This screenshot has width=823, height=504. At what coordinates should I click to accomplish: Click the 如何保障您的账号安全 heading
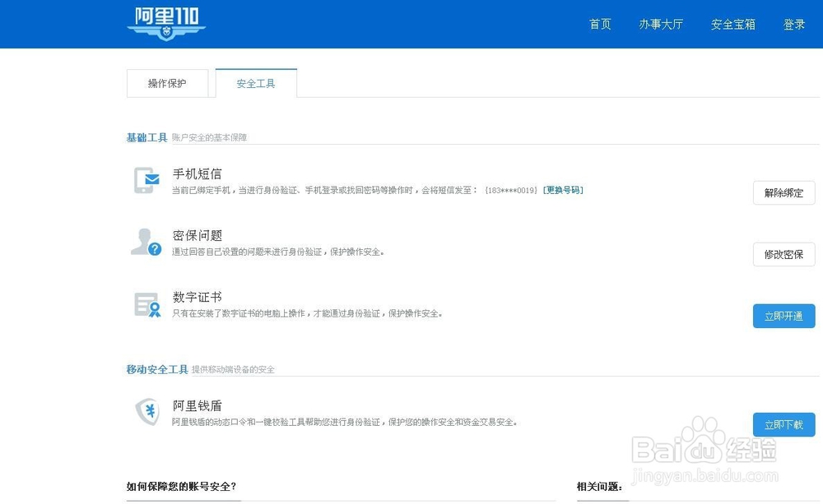point(181,487)
